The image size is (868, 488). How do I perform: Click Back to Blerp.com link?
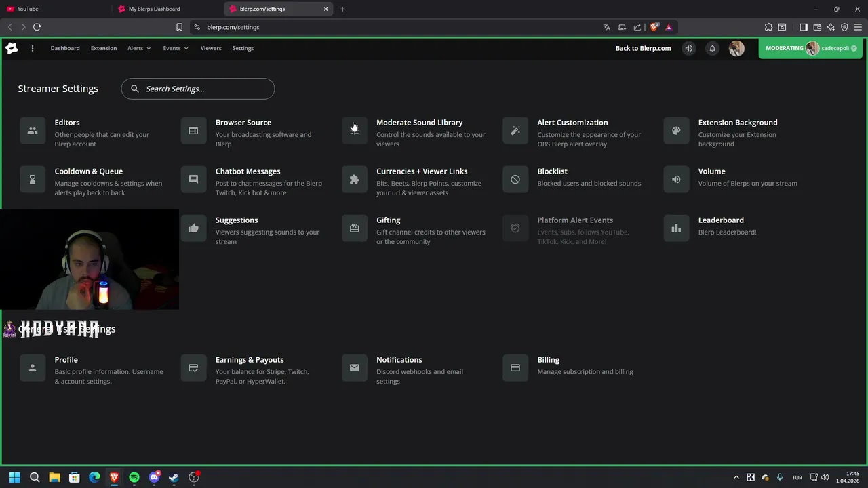pos(643,48)
